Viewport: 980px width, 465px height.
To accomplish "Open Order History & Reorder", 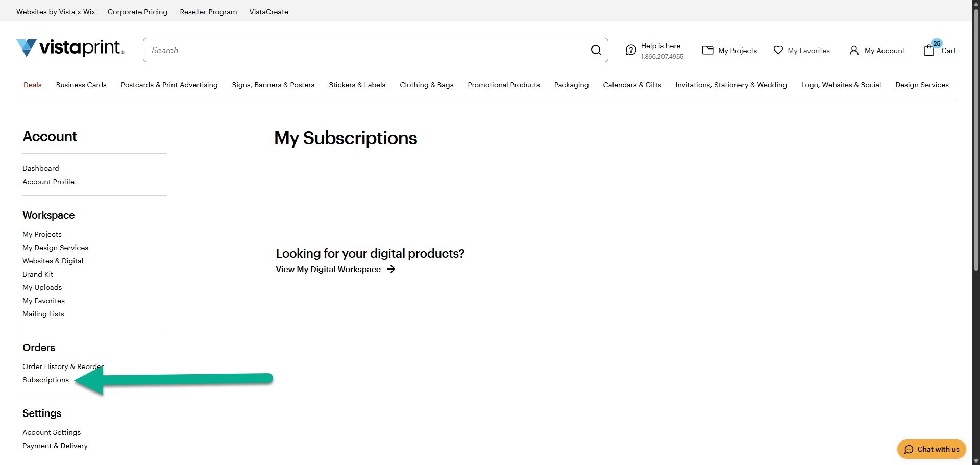I will coord(63,366).
